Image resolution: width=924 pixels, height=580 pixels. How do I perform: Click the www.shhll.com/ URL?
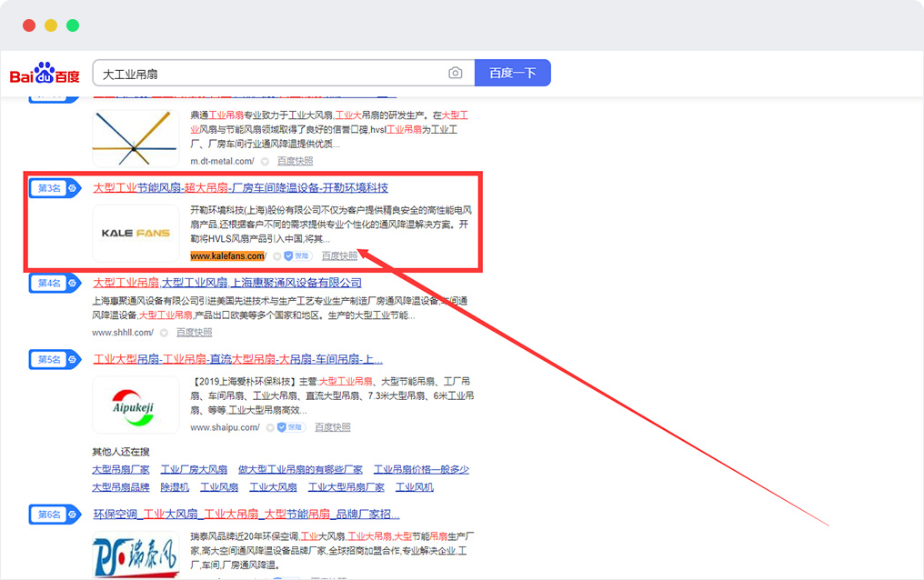coord(123,333)
